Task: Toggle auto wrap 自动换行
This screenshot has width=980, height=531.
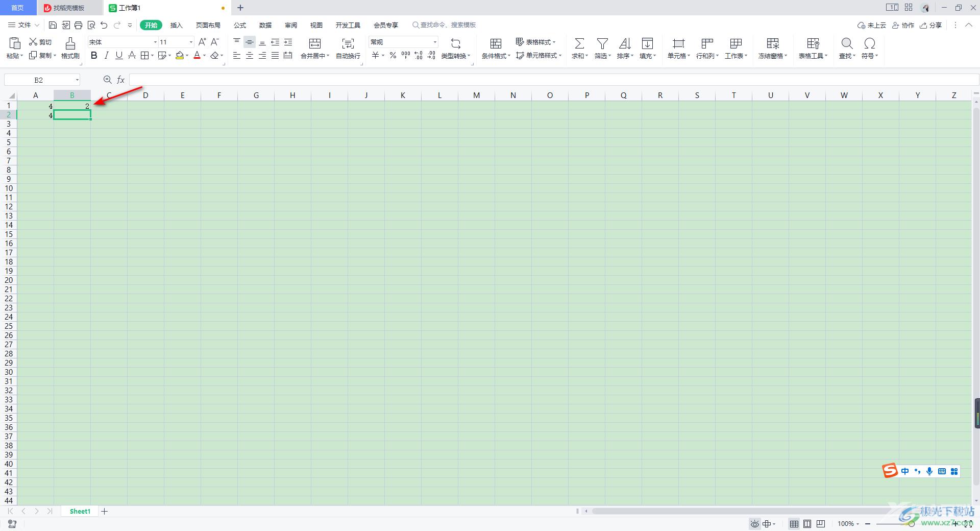Action: 348,48
